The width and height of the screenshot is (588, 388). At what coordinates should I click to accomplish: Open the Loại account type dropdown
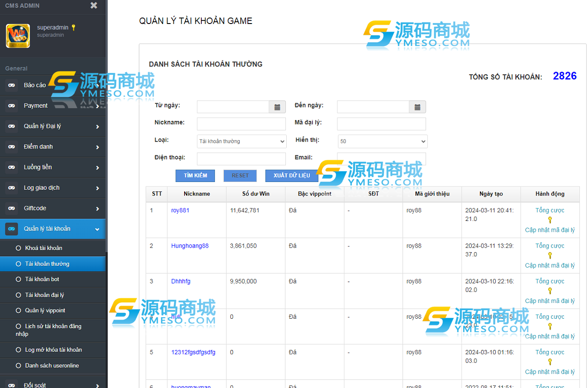click(x=242, y=141)
